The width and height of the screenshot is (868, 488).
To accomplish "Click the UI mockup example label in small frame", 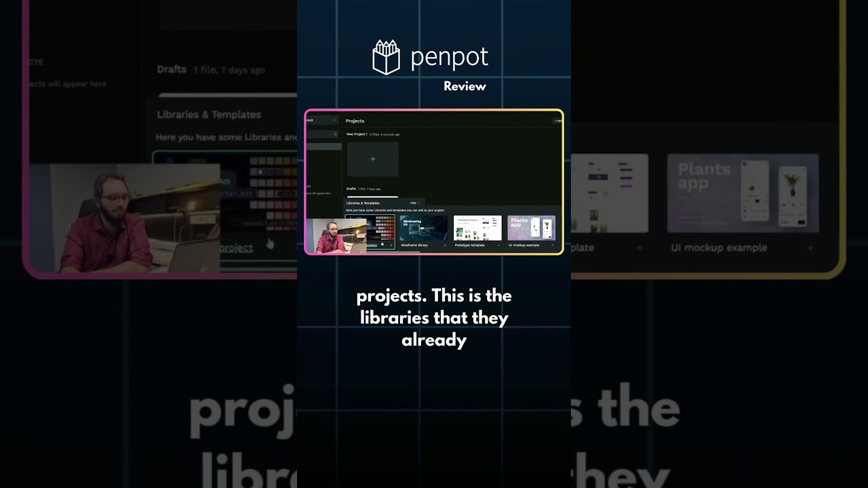I will 524,245.
